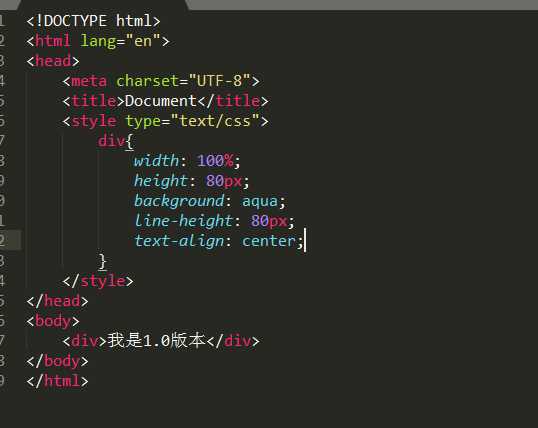Click the opening body tag
The width and height of the screenshot is (538, 428).
click(53, 322)
